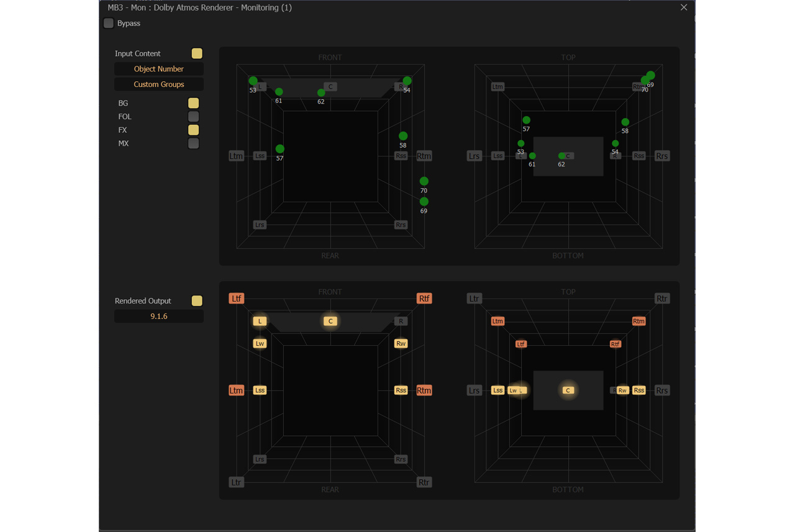Select the Lss speaker in Rendered Output front view
The height and width of the screenshot is (532, 795).
tap(260, 390)
